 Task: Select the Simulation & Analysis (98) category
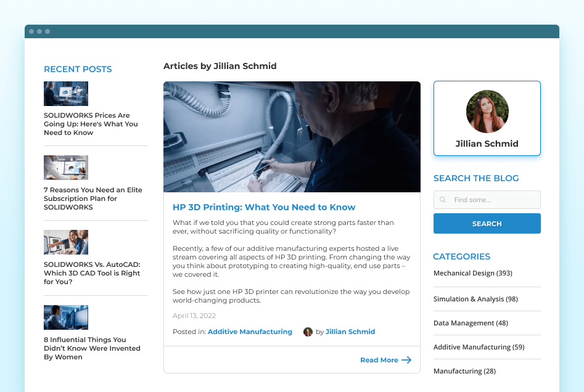click(475, 299)
